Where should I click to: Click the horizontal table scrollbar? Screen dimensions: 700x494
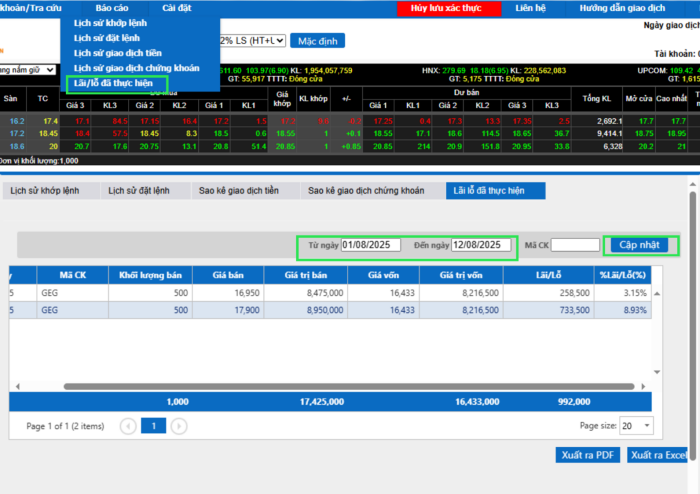point(349,386)
